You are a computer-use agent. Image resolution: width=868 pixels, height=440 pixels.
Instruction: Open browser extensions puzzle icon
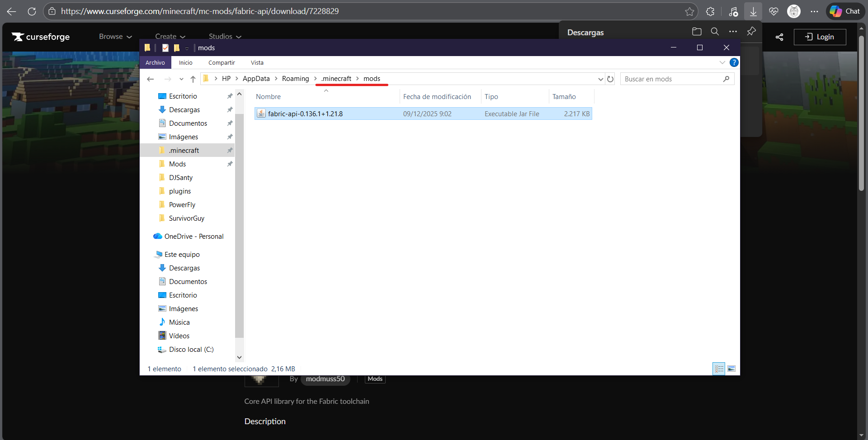[710, 12]
